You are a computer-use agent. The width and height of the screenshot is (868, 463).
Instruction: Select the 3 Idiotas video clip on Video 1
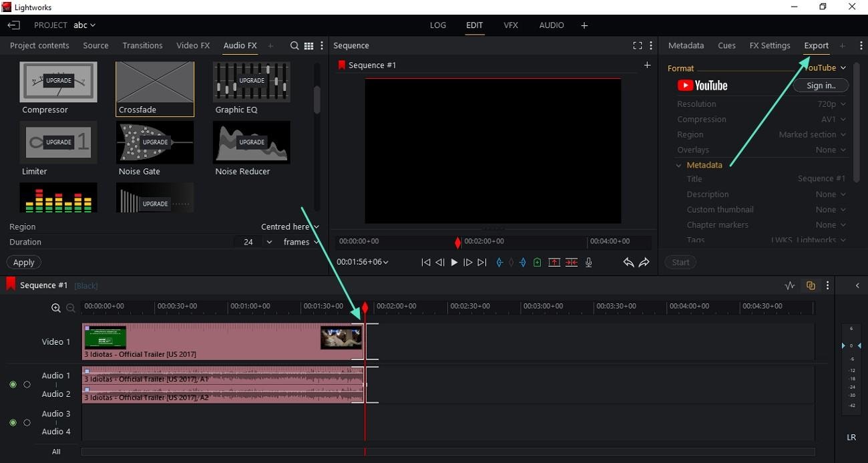tap(223, 342)
